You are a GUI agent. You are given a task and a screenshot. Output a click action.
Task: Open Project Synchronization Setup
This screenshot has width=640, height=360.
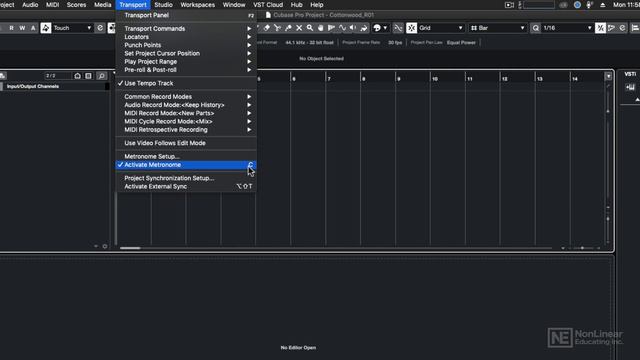tap(186, 178)
